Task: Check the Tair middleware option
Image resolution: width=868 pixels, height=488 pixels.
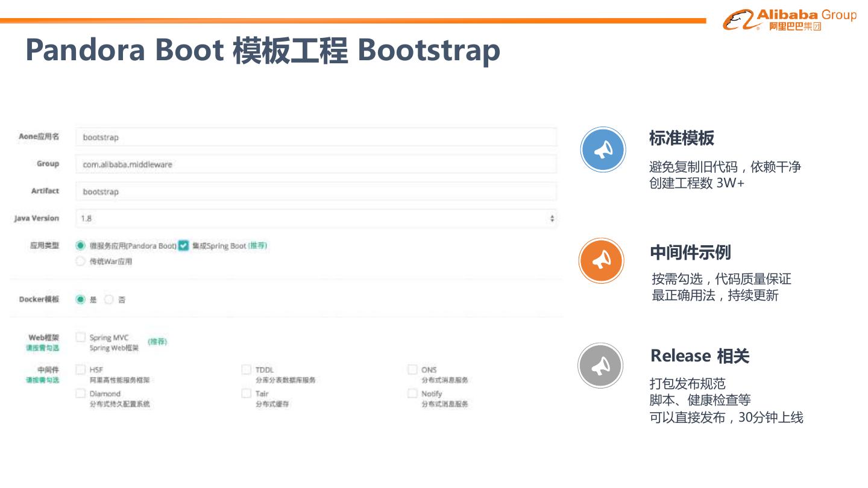Action: point(246,393)
